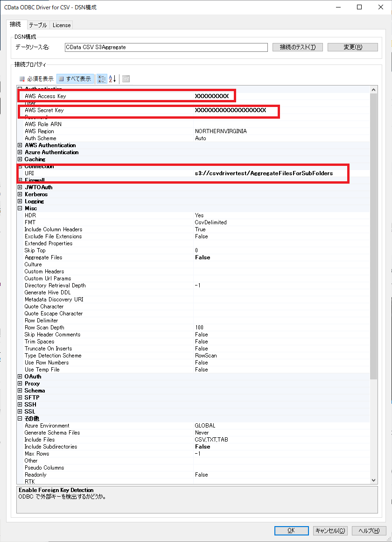Select the Custom Headers row
This screenshot has height=542, width=392.
193,271
